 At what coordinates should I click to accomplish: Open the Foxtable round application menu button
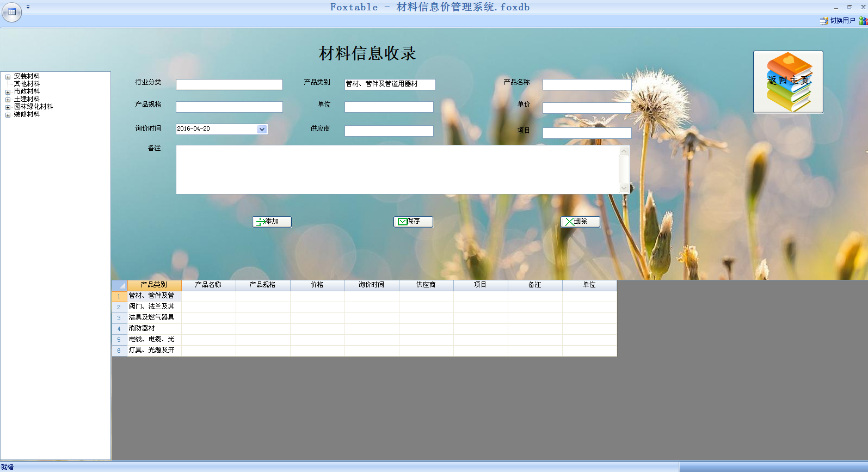tap(11, 11)
